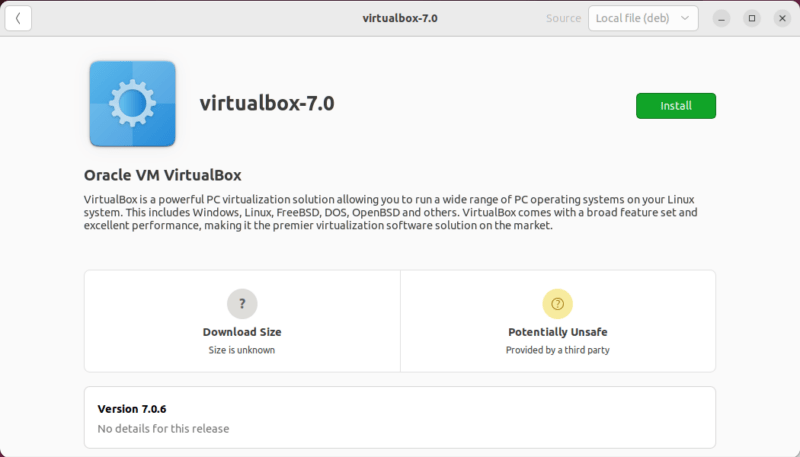The image size is (800, 457).
Task: Close the software window
Action: [x=782, y=18]
